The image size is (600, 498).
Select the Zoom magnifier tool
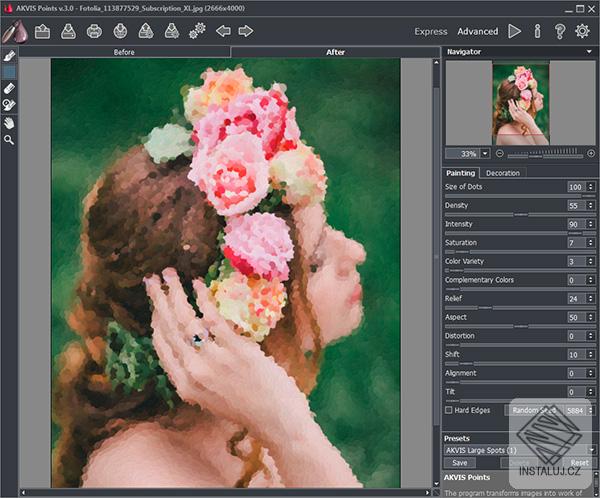pos(9,140)
